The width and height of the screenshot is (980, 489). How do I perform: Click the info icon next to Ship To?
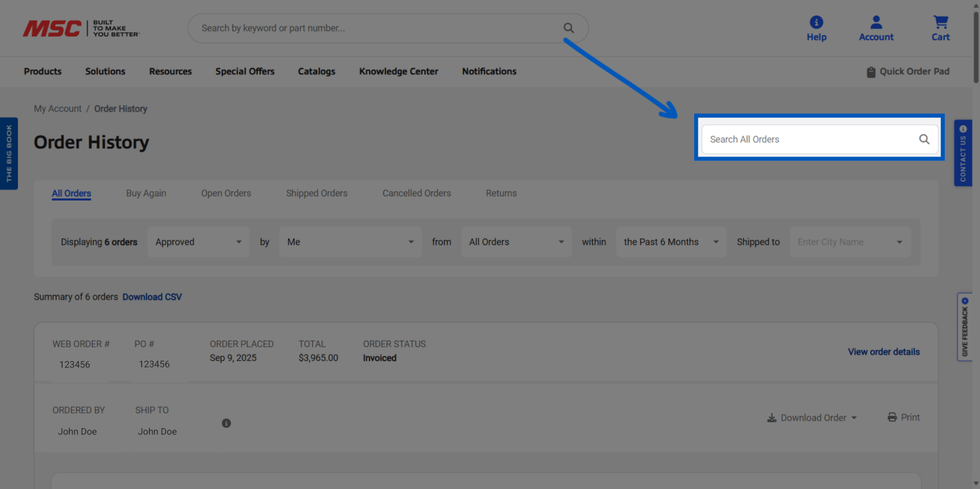point(226,423)
